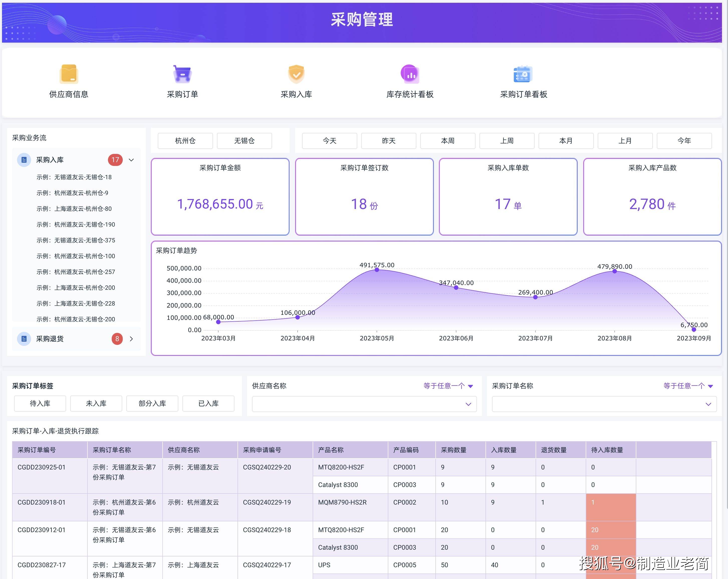Click the 2023年04月 chart point 106,000.00
The width and height of the screenshot is (728, 579).
point(297,317)
